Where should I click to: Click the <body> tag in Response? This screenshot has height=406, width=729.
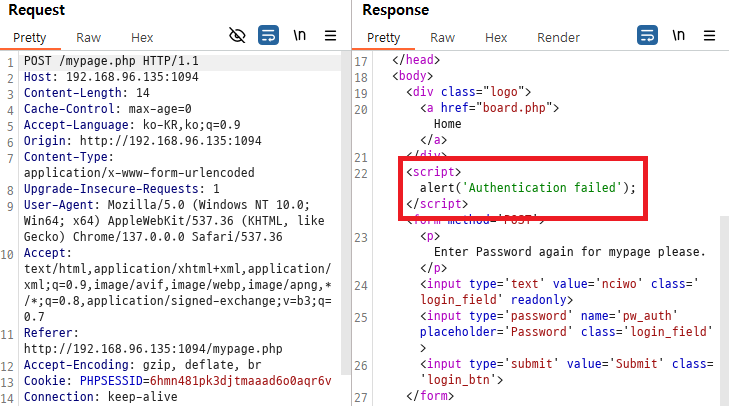412,76
